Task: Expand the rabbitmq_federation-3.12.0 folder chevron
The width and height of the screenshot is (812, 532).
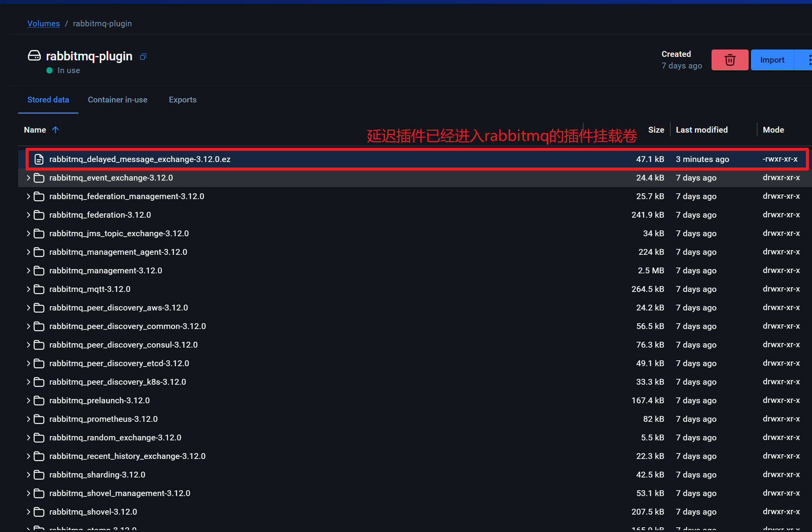Action: tap(28, 215)
